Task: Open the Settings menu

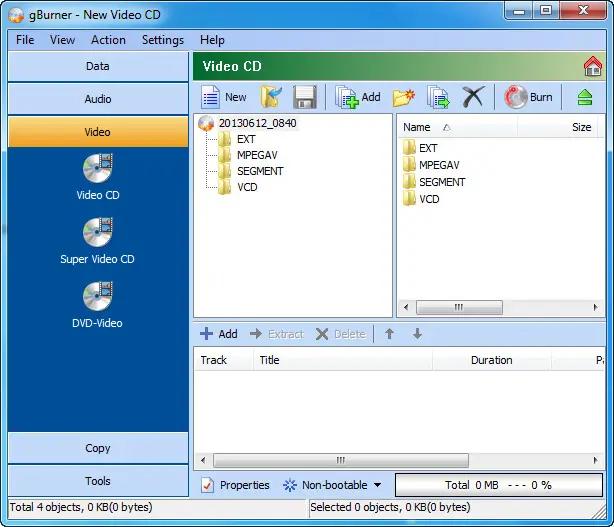Action: (162, 40)
